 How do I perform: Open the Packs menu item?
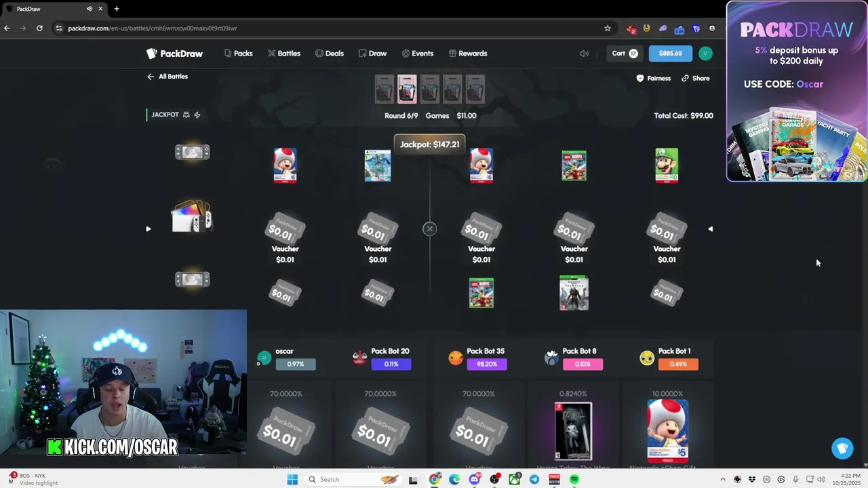pos(238,54)
